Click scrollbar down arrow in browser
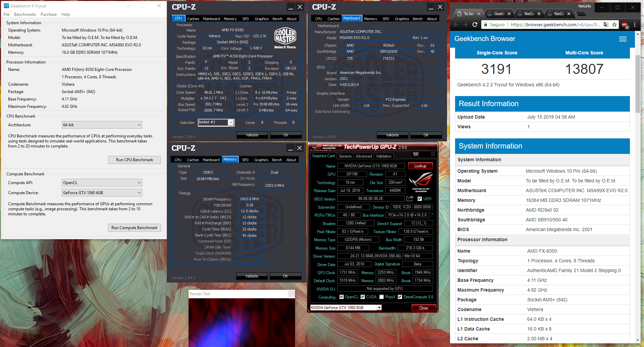644x347 pixels. tap(638, 340)
